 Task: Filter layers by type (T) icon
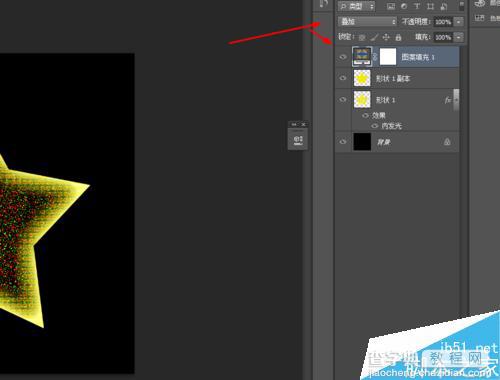417,6
